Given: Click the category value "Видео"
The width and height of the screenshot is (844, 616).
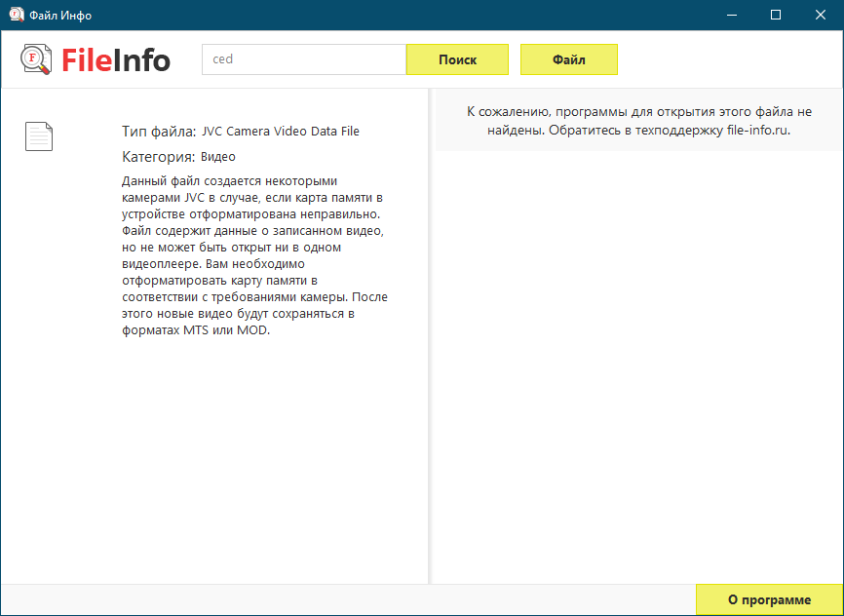Looking at the screenshot, I should click(218, 157).
